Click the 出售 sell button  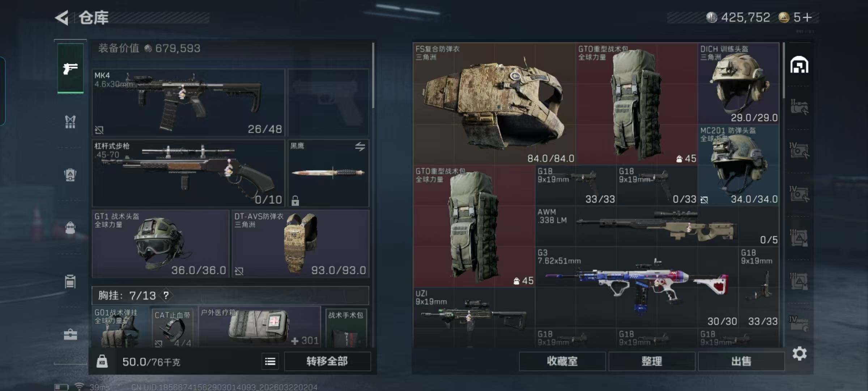point(741,361)
